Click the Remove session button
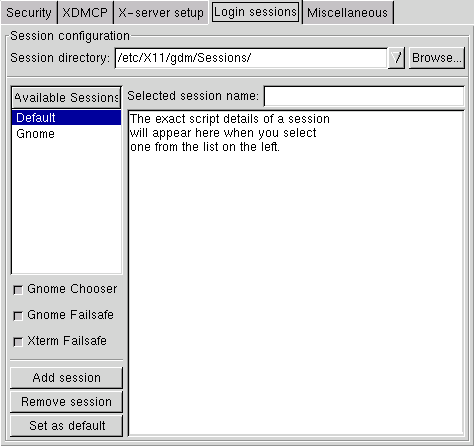This screenshot has width=474, height=446. 66,402
